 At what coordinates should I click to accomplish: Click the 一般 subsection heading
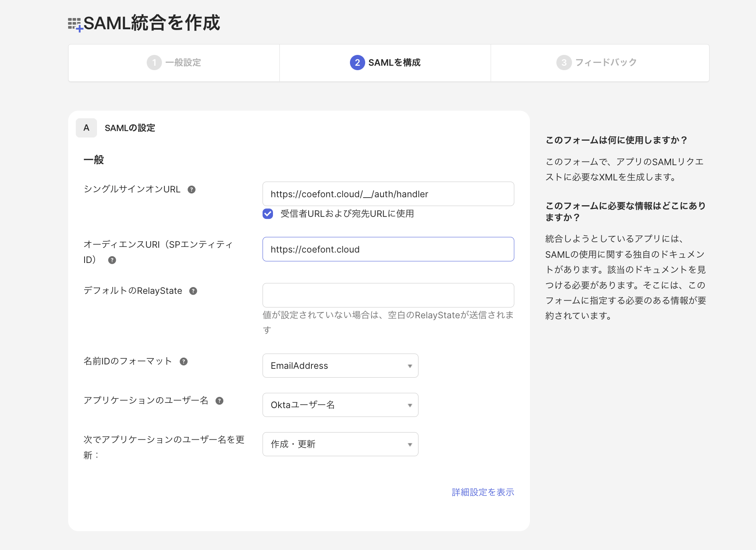point(94,160)
